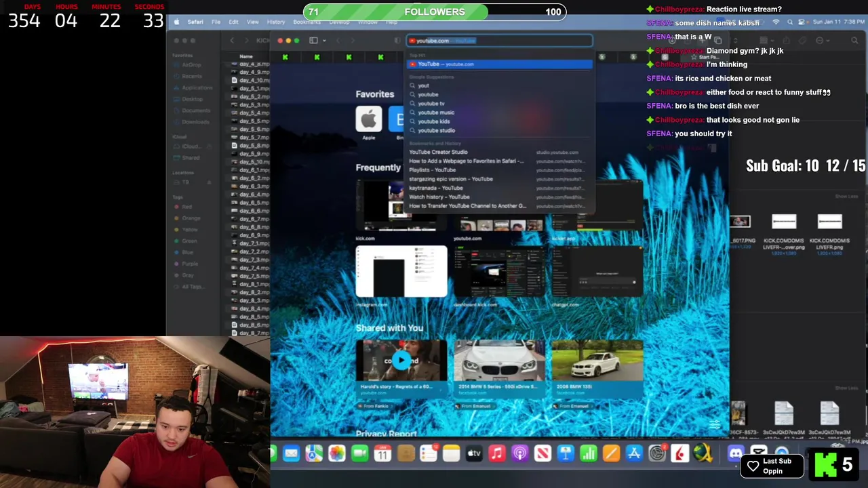The image size is (868, 488).
Task: Choose the 'youtube kids' search suggestion
Action: pyautogui.click(x=499, y=121)
